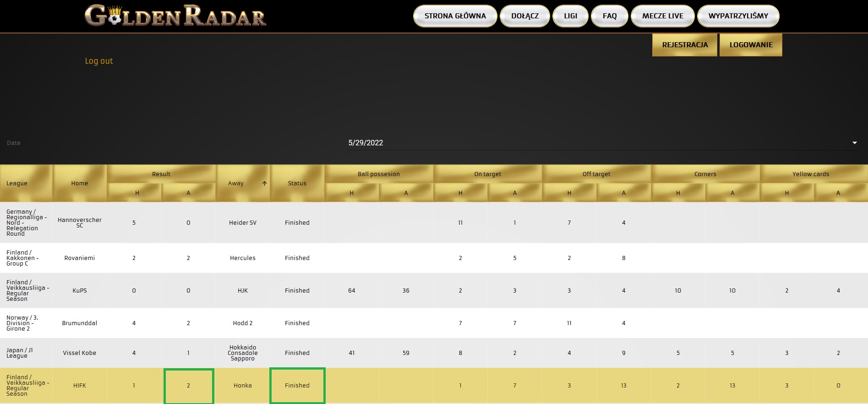
Task: Click the Log out link
Action: 99,61
